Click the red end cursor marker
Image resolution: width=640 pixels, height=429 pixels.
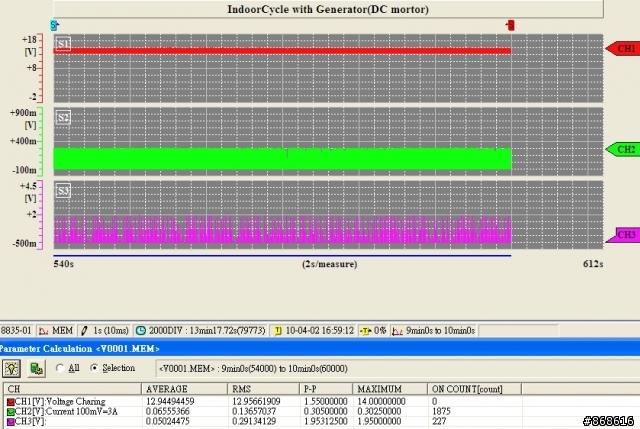point(510,25)
